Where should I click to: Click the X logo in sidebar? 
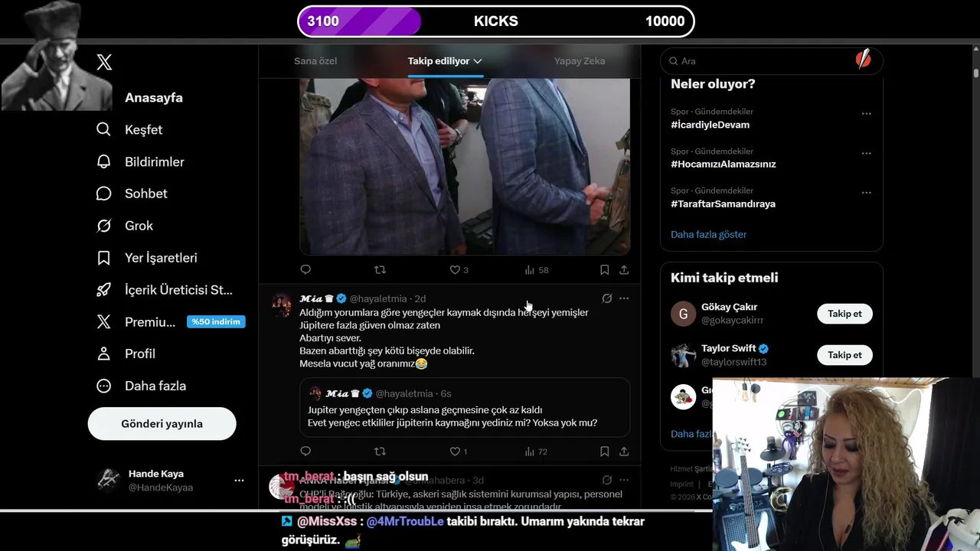pos(104,63)
